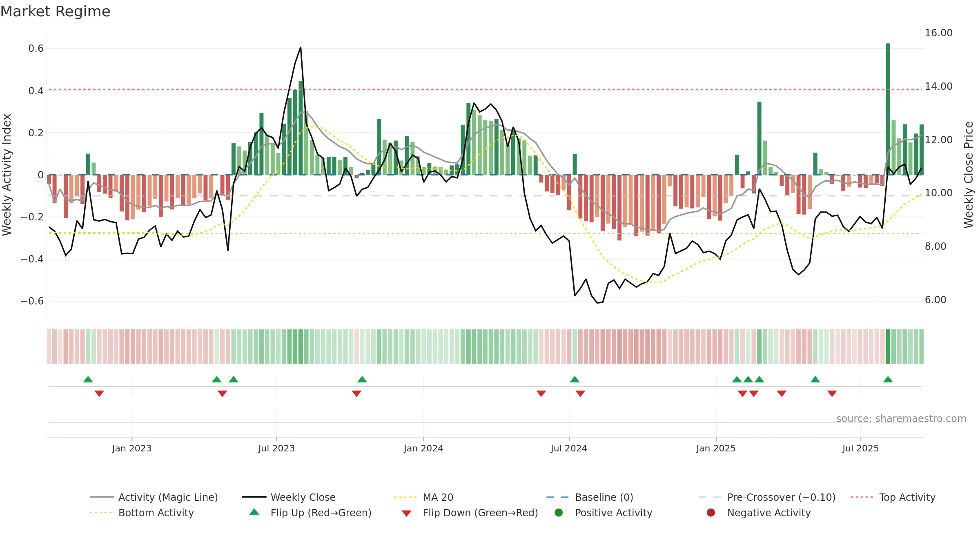This screenshot has height=551, width=980.
Task: Click the Jan 2023 x-axis label
Action: click(x=131, y=449)
